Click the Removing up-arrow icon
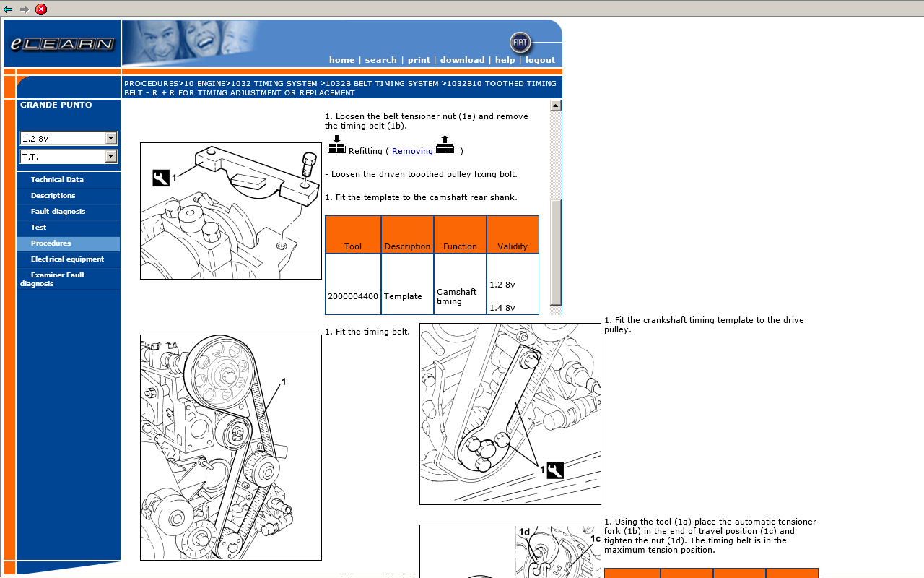 click(445, 144)
